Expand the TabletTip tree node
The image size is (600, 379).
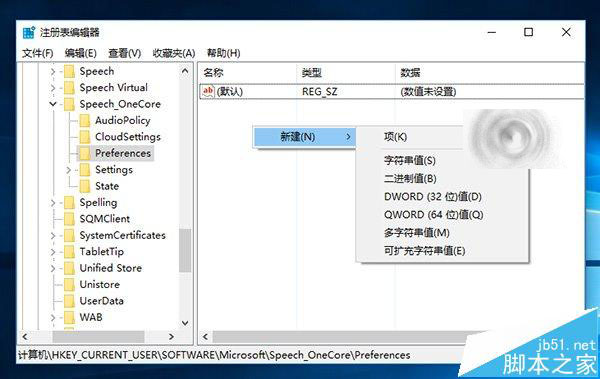pyautogui.click(x=53, y=252)
